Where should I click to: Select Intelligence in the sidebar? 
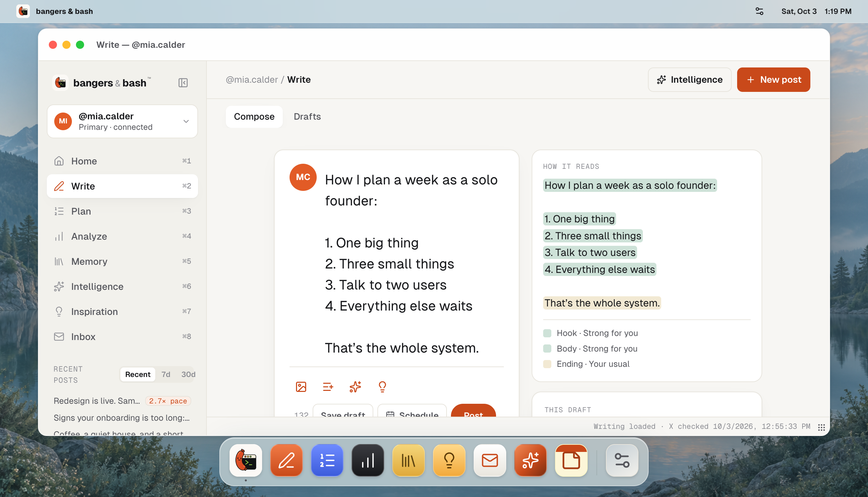122,286
